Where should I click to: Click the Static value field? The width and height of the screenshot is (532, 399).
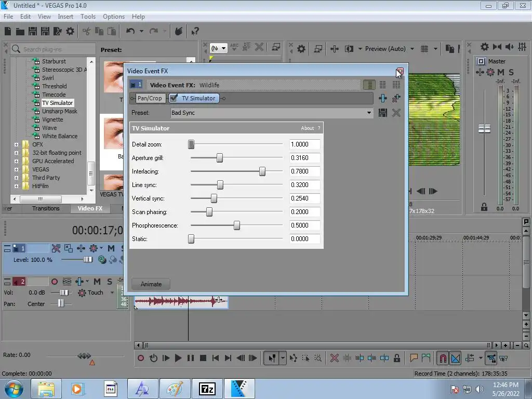pyautogui.click(x=304, y=239)
